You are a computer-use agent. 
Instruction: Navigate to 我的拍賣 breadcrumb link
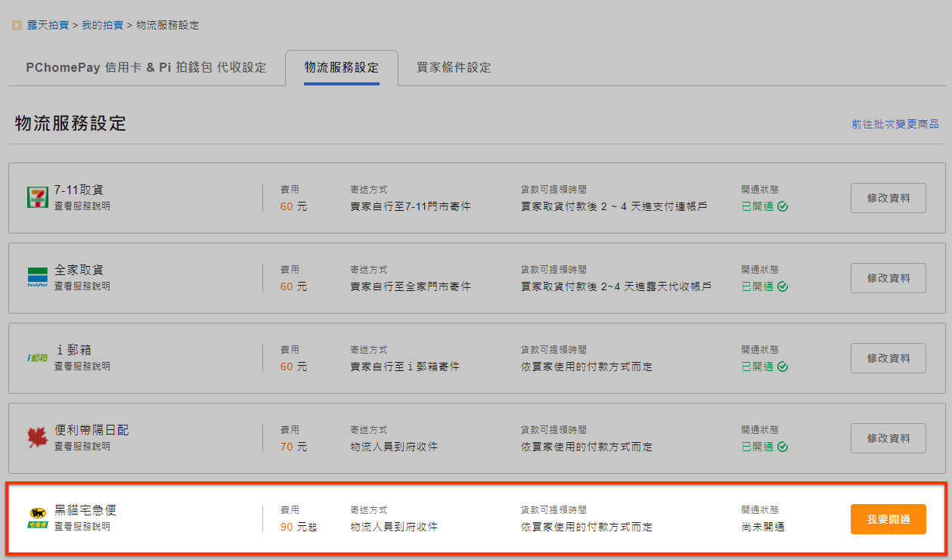coord(103,26)
